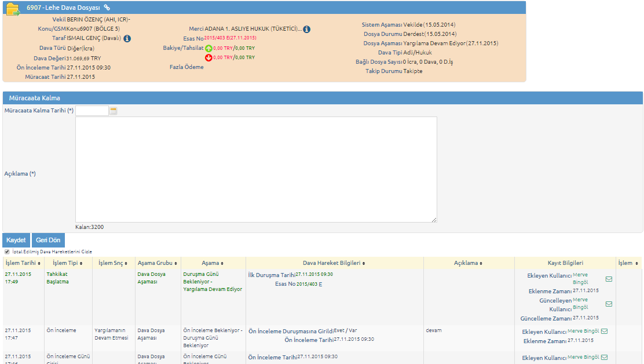
Task: Click Vekil BERIN ÖZENÇ text
Action: click(91, 19)
